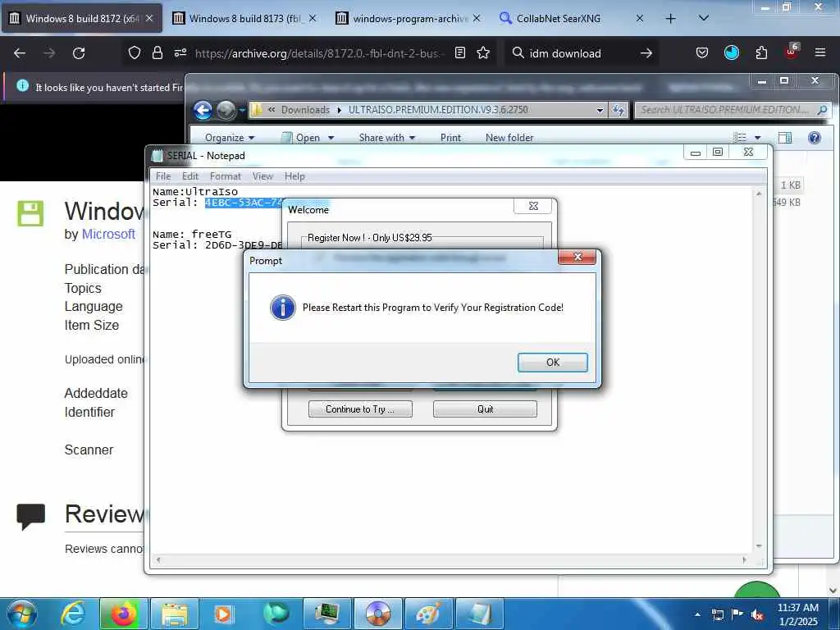840x630 pixels.
Task: Click Continue to Try button
Action: coord(360,409)
